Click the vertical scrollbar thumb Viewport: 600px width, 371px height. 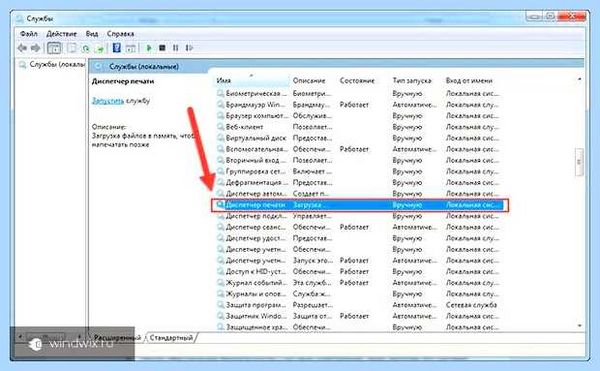(x=580, y=162)
